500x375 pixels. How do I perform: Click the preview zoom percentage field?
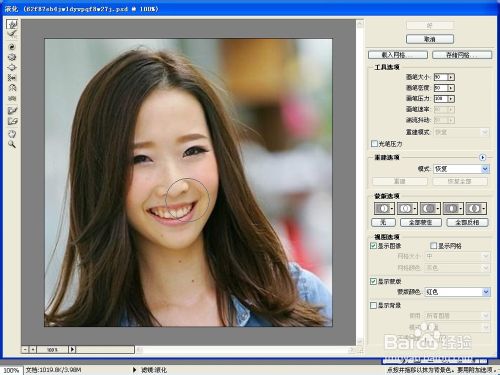tap(52, 349)
